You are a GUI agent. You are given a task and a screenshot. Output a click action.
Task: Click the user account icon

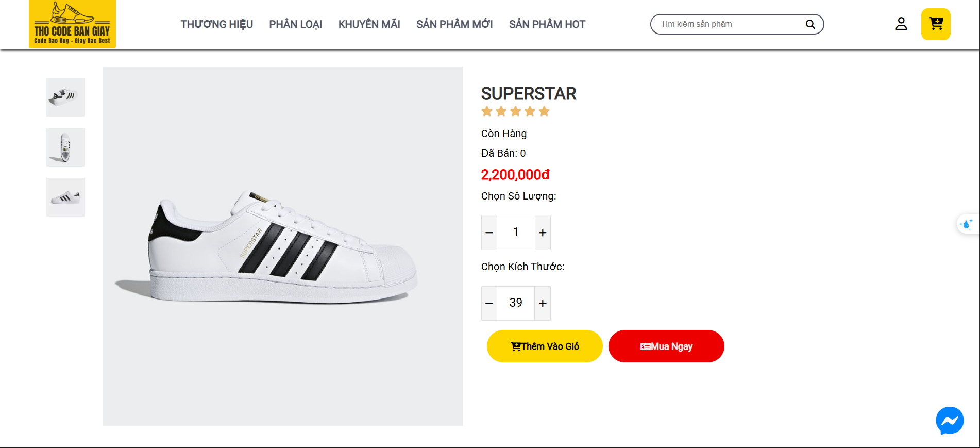pos(901,24)
